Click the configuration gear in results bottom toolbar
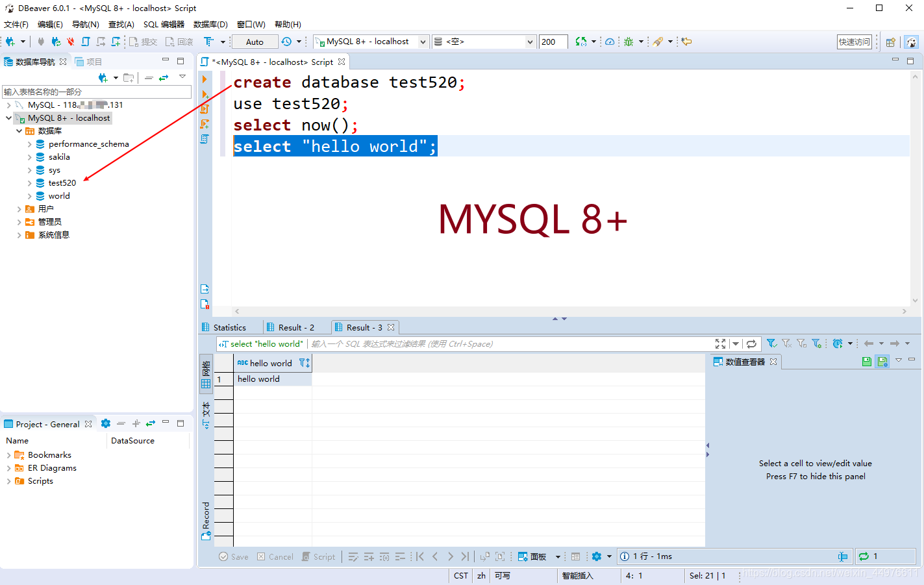This screenshot has height=585, width=924. coord(597,556)
